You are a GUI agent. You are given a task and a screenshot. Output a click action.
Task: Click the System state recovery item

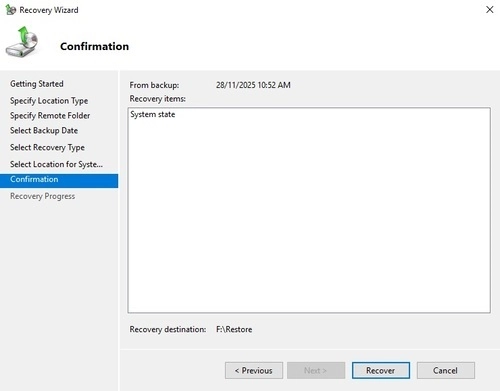coord(153,114)
